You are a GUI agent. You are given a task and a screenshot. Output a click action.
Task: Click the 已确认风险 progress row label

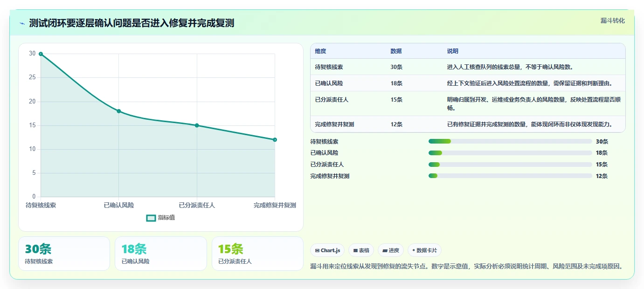click(x=324, y=153)
